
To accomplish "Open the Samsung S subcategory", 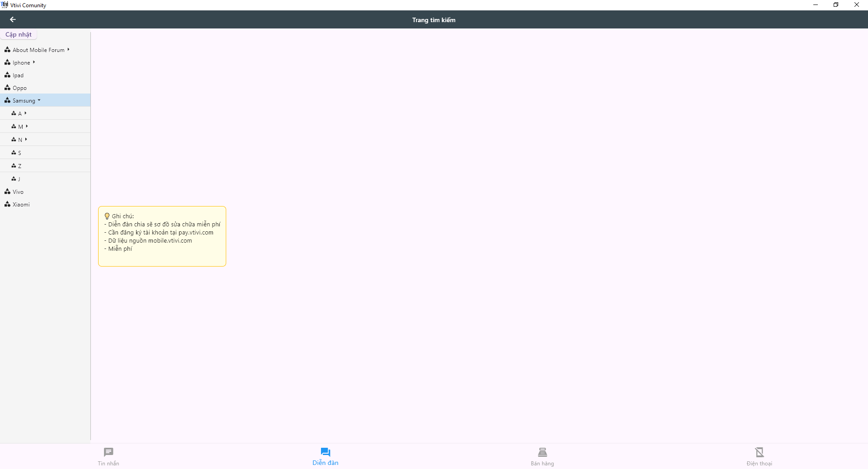I will (19, 153).
